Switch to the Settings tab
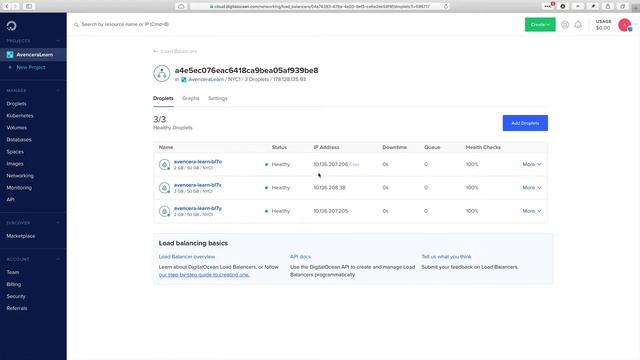 point(218,98)
